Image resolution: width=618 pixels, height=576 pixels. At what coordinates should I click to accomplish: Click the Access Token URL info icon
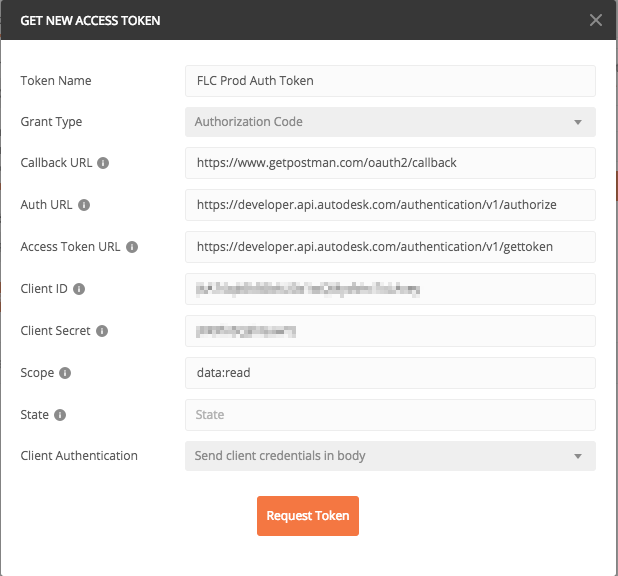coord(132,247)
